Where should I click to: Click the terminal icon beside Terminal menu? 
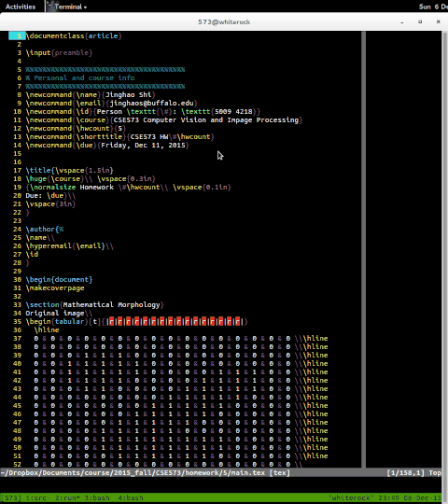tap(49, 7)
